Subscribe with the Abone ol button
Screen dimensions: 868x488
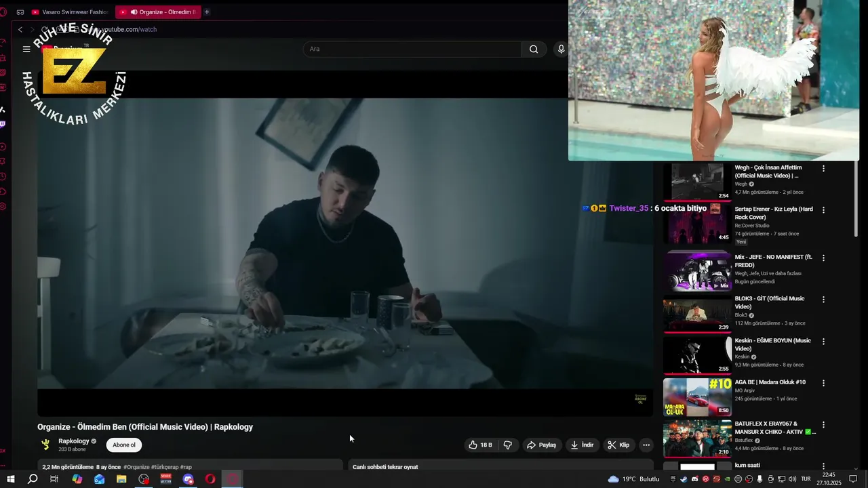coord(124,445)
